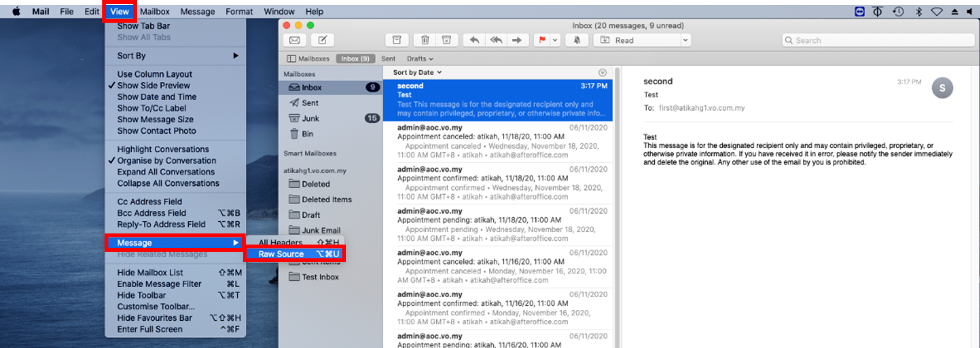Move selected message to Junk
The width and height of the screenshot is (980, 348).
click(x=446, y=40)
